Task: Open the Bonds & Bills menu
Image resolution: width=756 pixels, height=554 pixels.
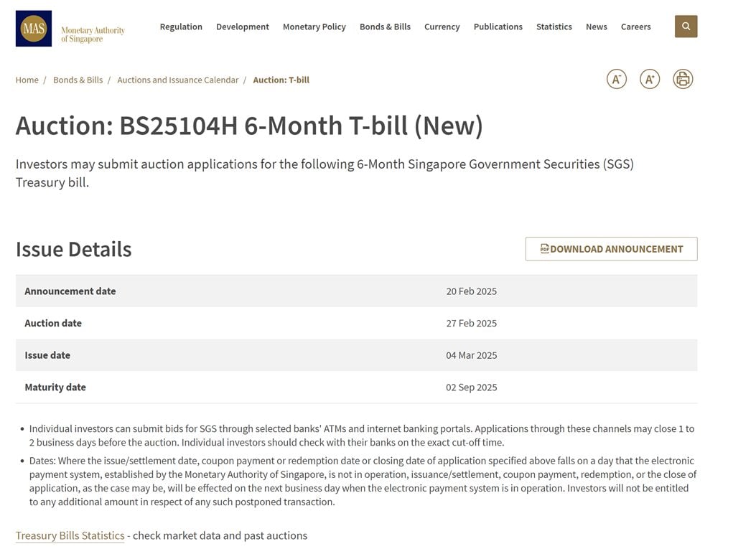Action: tap(386, 27)
